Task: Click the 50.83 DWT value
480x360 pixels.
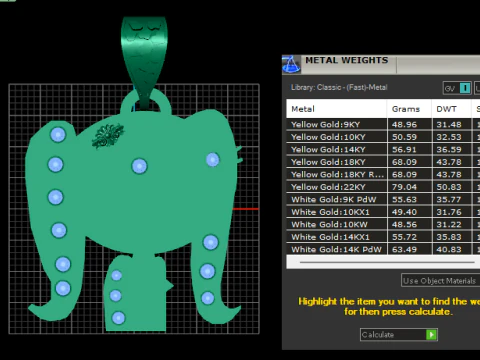Action: click(449, 187)
